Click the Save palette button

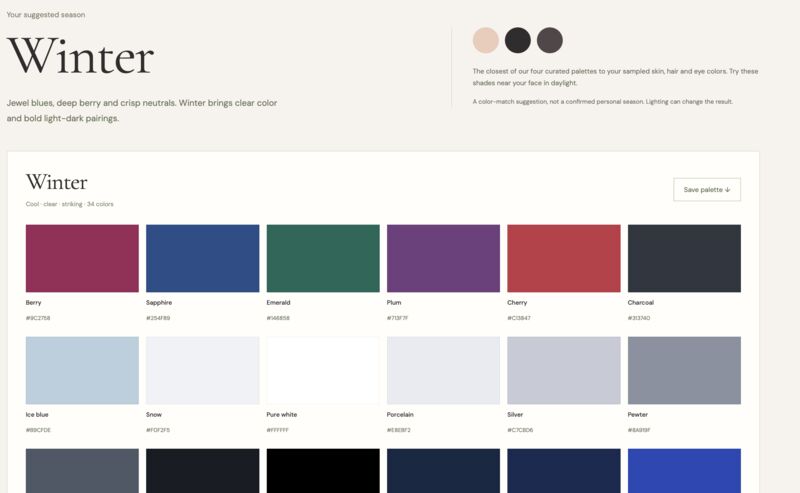[707, 189]
